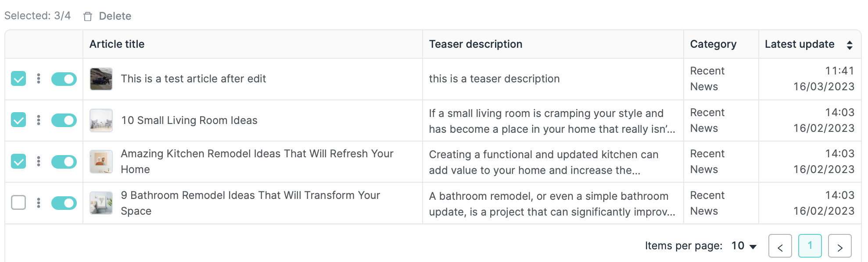Go to previous page arrow
Screen dimensions: 868x262
[780, 246]
